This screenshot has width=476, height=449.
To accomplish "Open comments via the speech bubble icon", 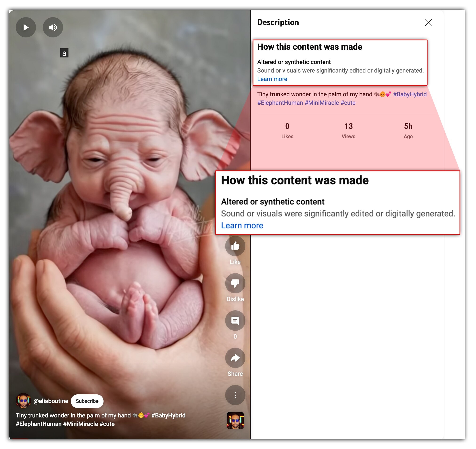I will [235, 321].
